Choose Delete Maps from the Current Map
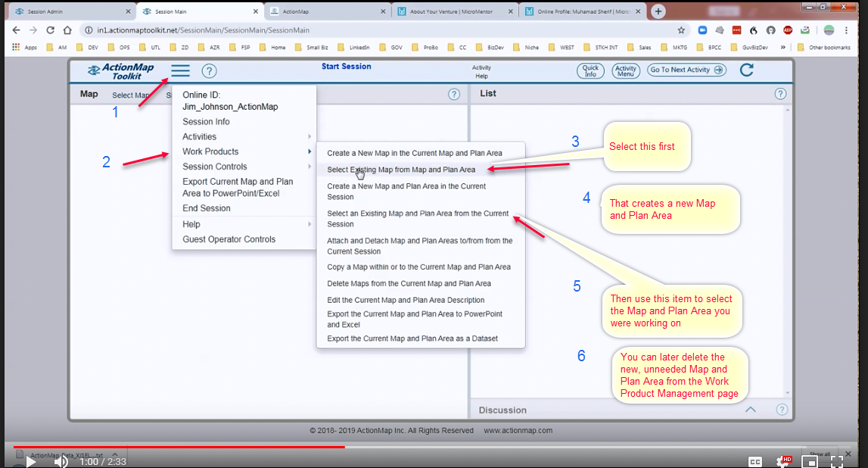This screenshot has width=868, height=468. click(x=409, y=283)
